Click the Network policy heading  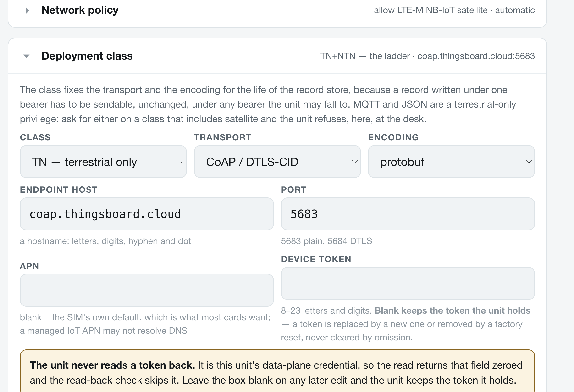[x=80, y=10]
